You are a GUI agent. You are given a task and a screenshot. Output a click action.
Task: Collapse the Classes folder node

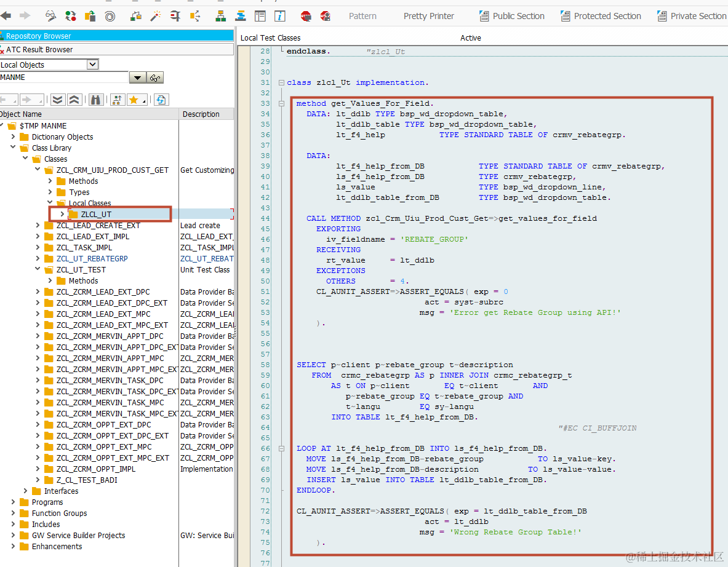pos(25,159)
